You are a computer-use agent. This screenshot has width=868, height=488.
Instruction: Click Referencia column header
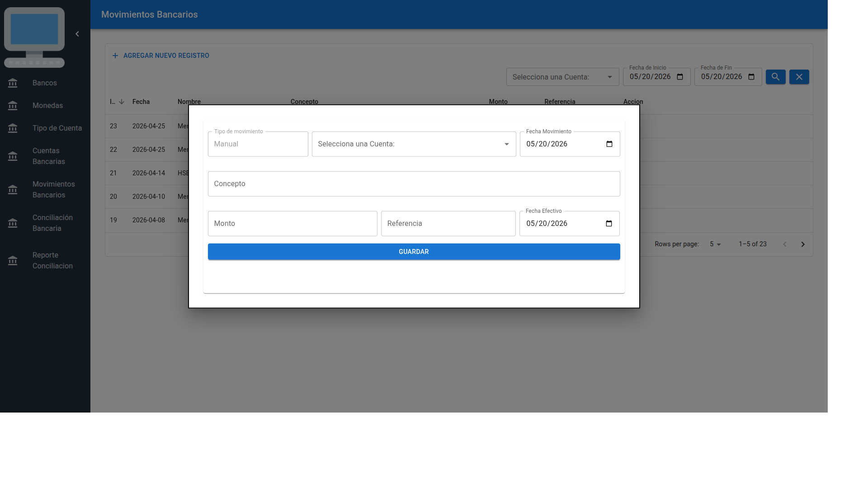click(560, 102)
